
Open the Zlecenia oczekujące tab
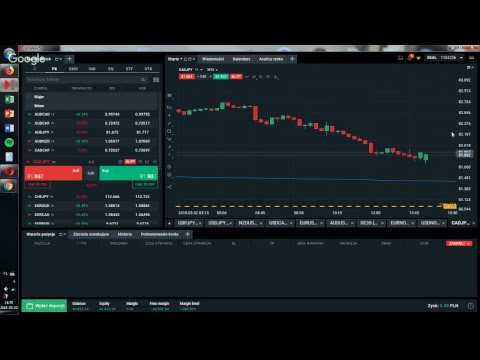point(91,234)
